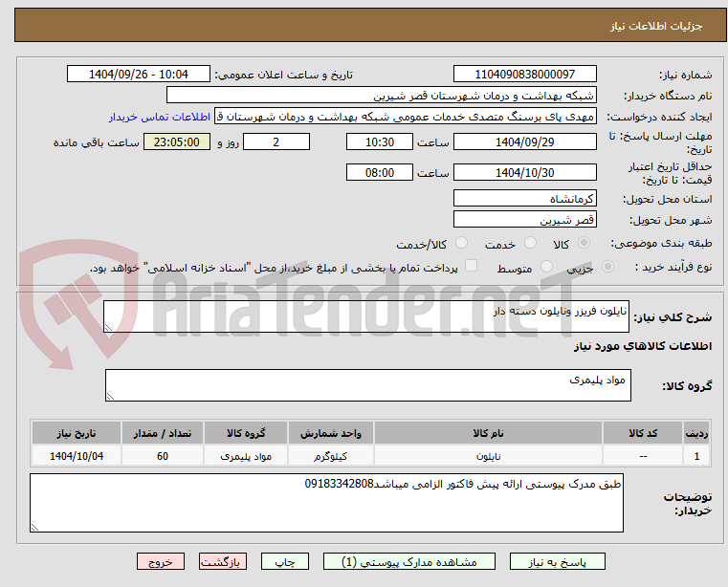This screenshot has width=728, height=587.
Task: Click the validity time field 08:00
Action: [380, 172]
